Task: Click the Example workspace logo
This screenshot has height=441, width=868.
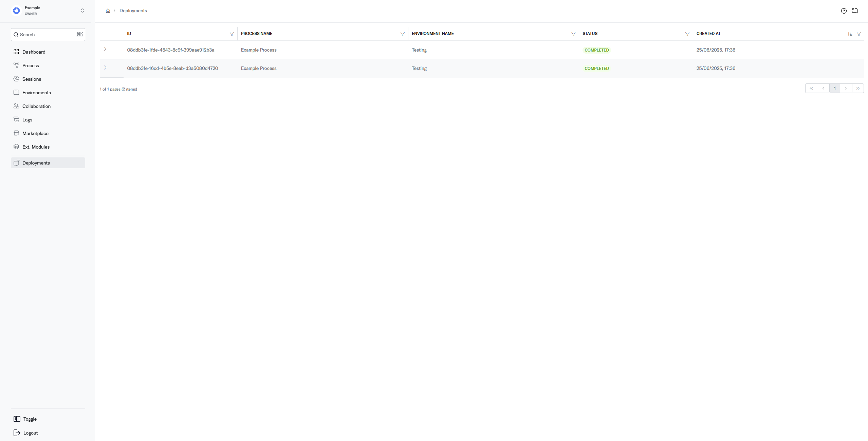Action: coord(16,11)
